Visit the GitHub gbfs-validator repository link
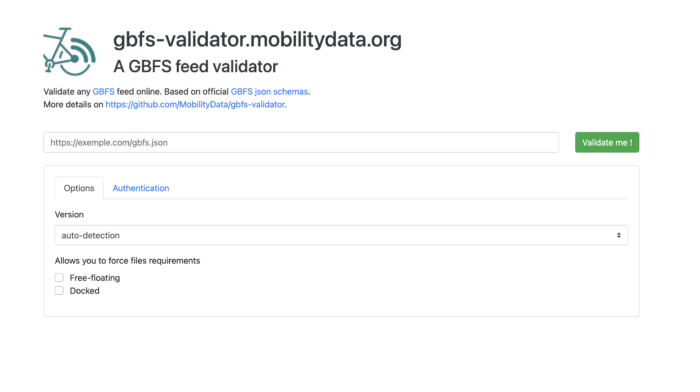Image resolution: width=700 pixels, height=392 pixels. click(x=195, y=104)
